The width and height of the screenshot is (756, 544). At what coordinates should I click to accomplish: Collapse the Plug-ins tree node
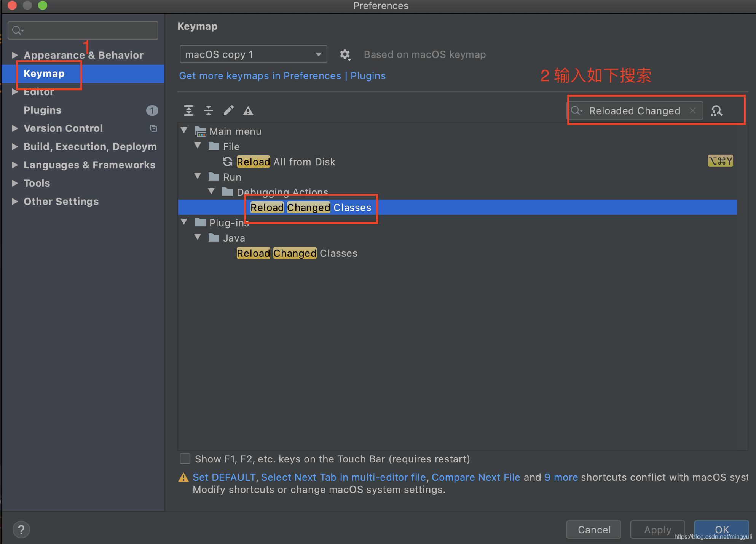[x=184, y=222]
